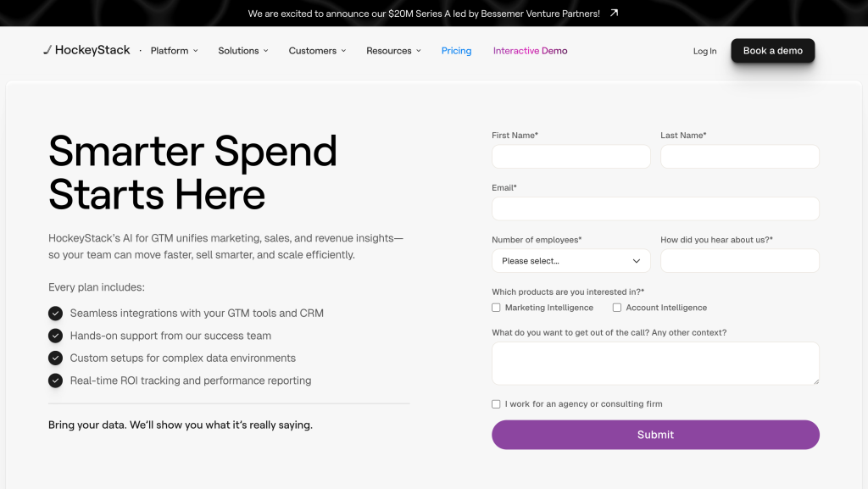Click inside the Email input field

(x=655, y=208)
